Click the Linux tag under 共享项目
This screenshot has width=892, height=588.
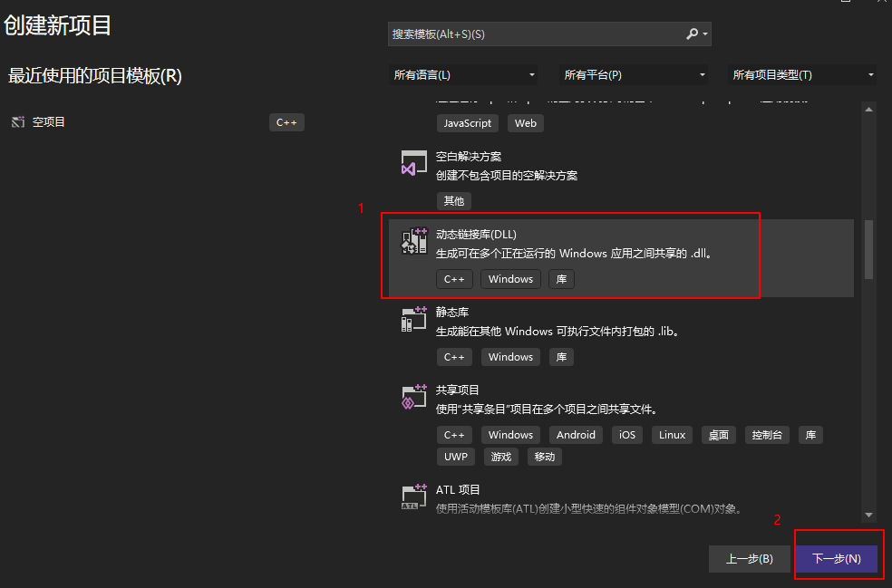pyautogui.click(x=672, y=435)
